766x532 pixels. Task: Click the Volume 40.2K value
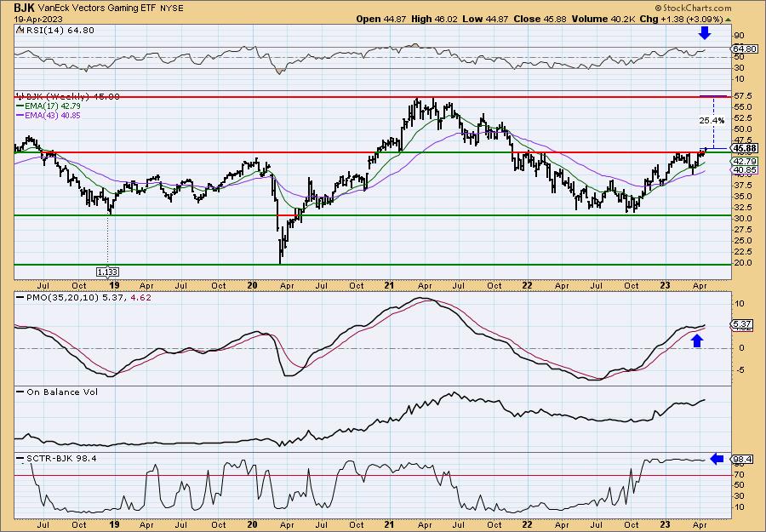[602, 19]
